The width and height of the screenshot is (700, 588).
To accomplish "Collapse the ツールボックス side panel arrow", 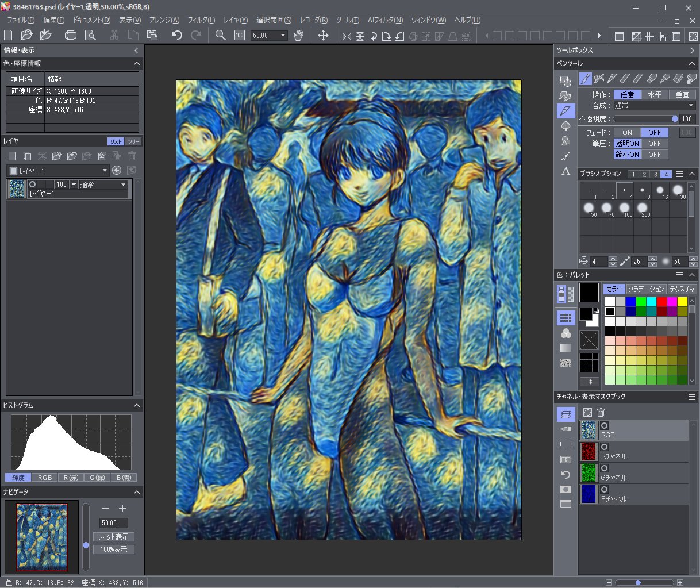I will [x=692, y=51].
